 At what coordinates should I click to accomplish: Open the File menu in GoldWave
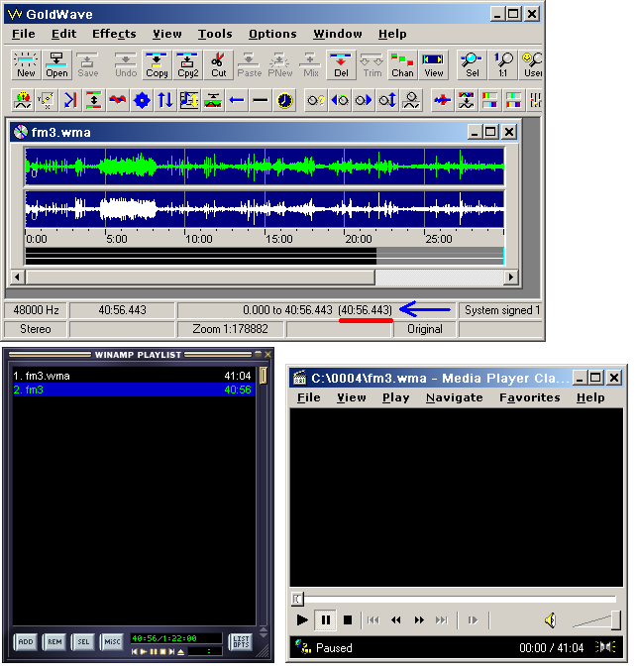click(24, 34)
